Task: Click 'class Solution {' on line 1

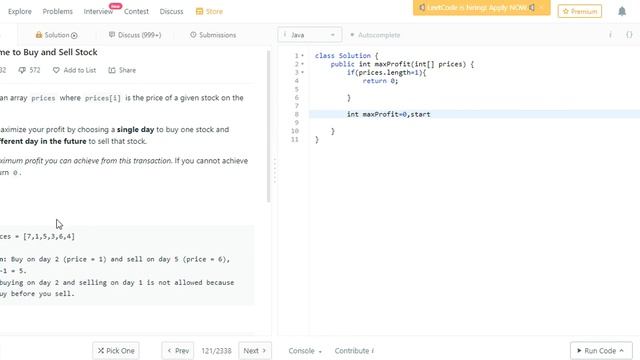Action: pyautogui.click(x=347, y=56)
